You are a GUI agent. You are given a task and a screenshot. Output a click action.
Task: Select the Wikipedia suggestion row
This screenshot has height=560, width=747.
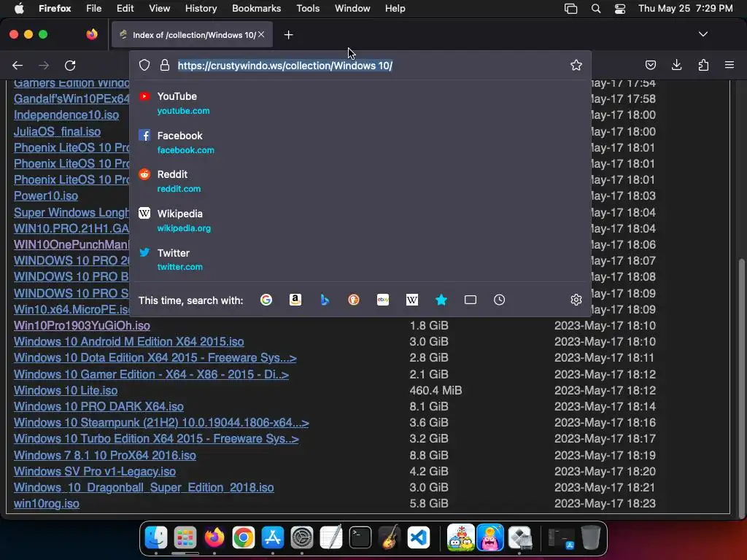(360, 220)
